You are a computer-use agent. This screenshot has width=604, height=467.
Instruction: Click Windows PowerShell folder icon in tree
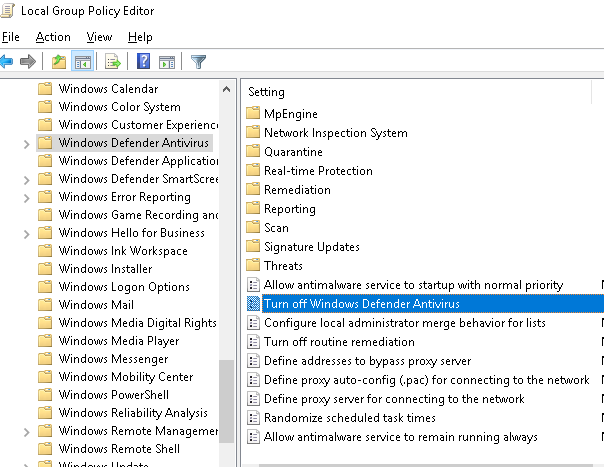coord(45,395)
